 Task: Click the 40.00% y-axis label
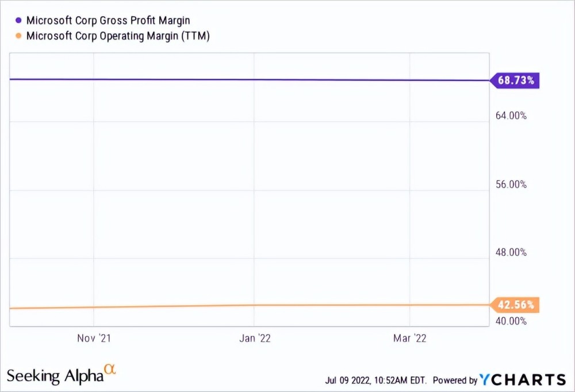[x=511, y=321]
